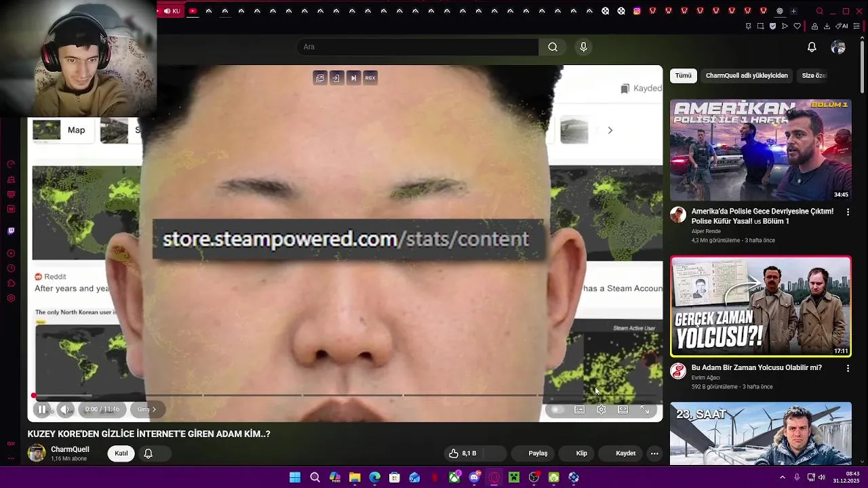Open the Windows Start menu
The height and width of the screenshot is (488, 868).
point(295,478)
